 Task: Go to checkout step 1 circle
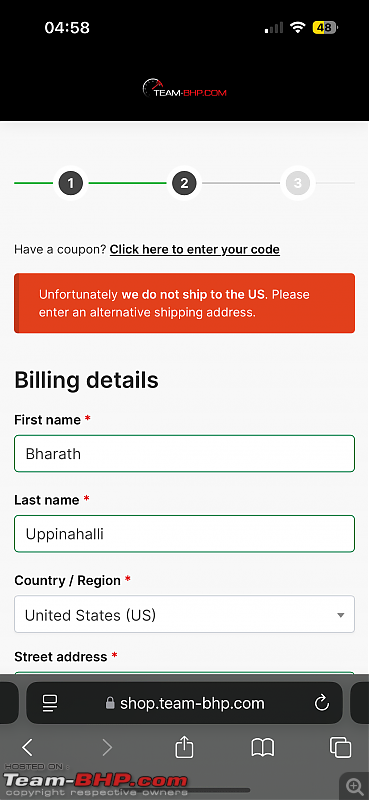70,183
